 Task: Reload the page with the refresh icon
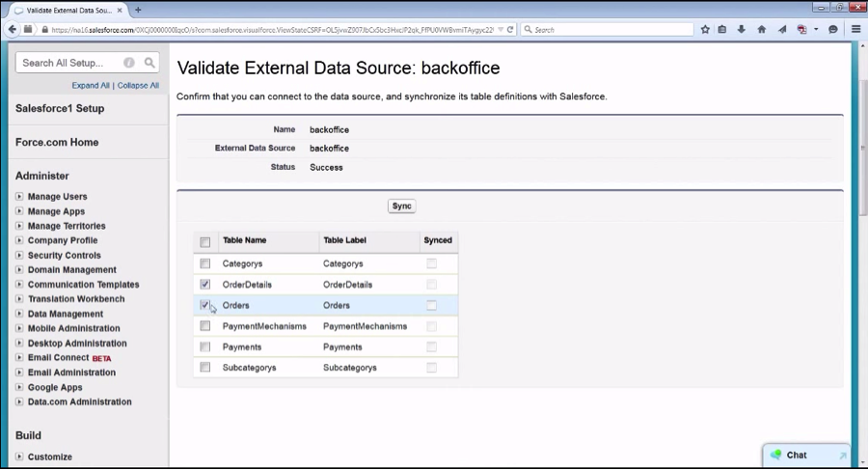click(510, 29)
